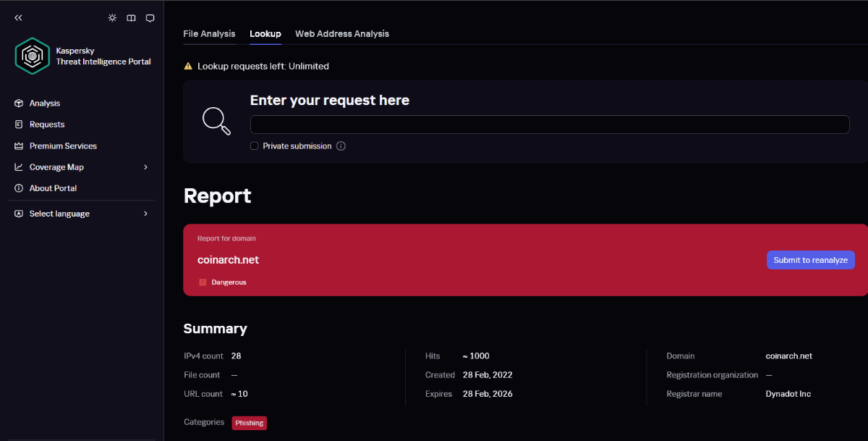Click the Phishing category tag

250,423
